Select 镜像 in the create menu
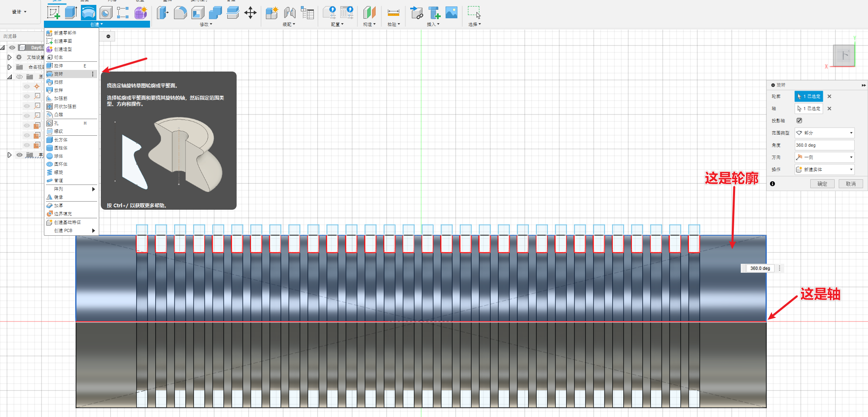The height and width of the screenshot is (417, 868). click(59, 197)
